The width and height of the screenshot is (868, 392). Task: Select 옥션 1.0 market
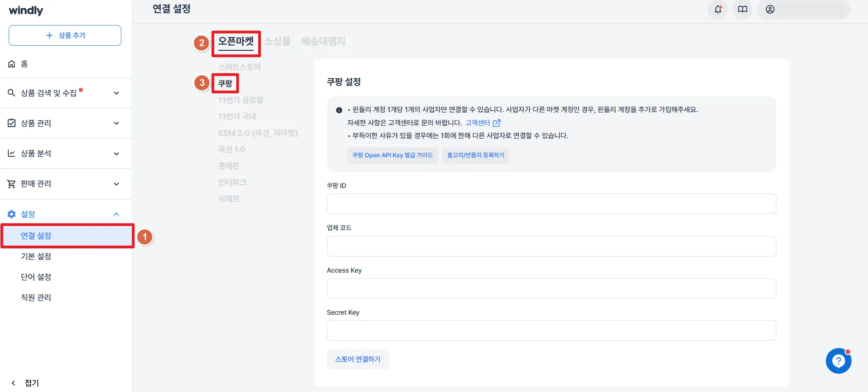pos(232,149)
